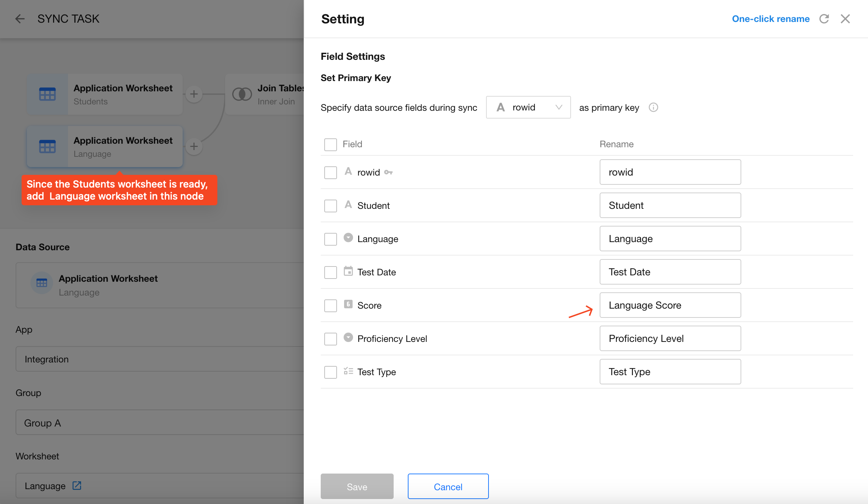Select the Language Application Worksheet node
Image resolution: width=868 pixels, height=504 pixels.
click(105, 147)
